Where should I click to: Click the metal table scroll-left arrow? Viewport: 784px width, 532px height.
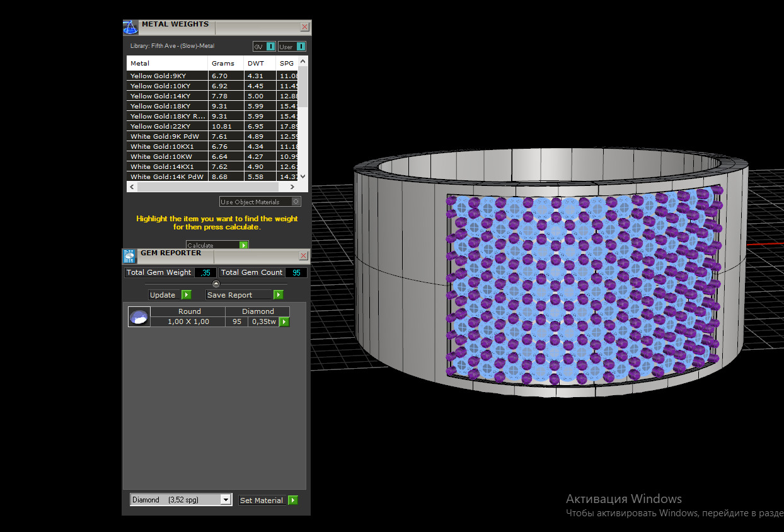tap(132, 187)
